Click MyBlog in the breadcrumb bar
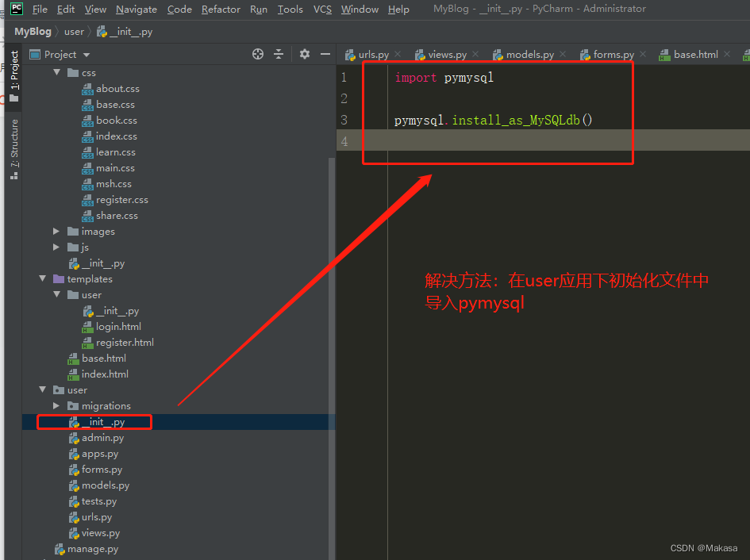The height and width of the screenshot is (560, 750). point(33,32)
